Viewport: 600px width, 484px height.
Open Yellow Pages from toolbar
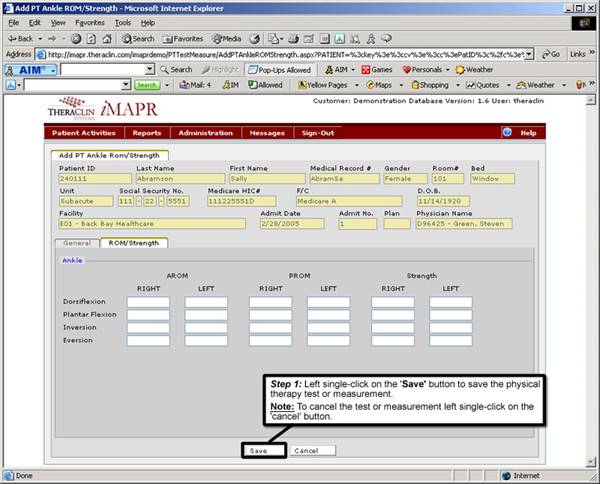[x=323, y=85]
